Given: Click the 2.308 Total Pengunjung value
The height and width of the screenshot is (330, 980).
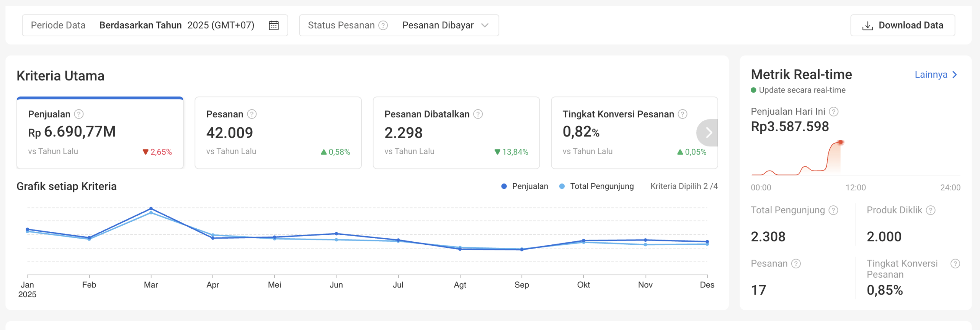Looking at the screenshot, I should 768,237.
